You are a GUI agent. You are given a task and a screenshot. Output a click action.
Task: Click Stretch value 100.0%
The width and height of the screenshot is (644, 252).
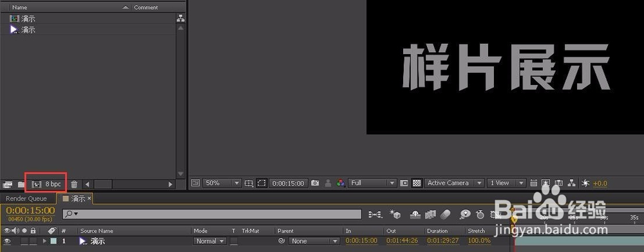pyautogui.click(x=479, y=241)
